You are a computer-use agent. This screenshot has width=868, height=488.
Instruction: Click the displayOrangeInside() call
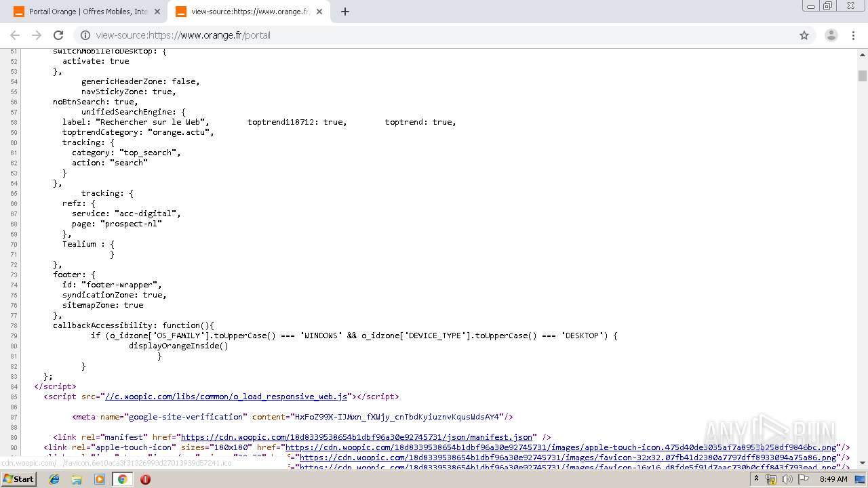tap(179, 346)
